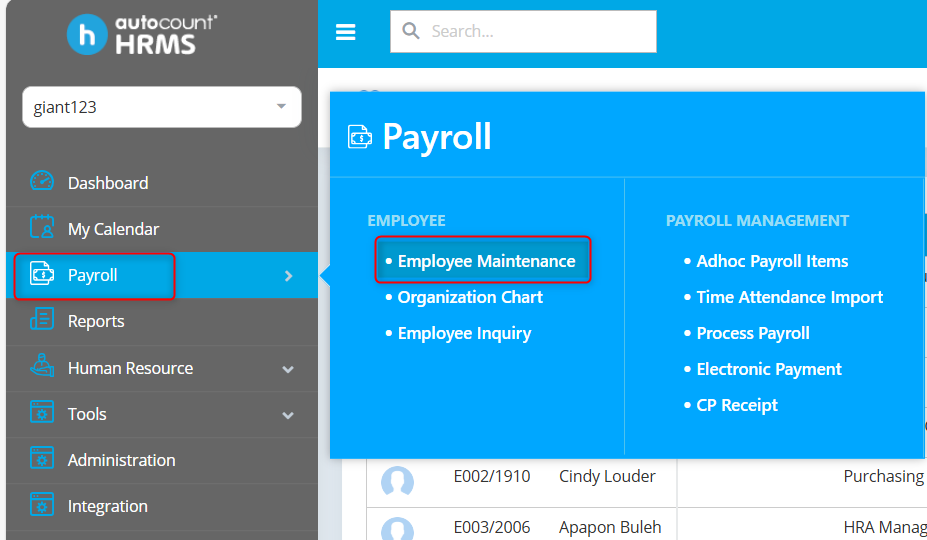The width and height of the screenshot is (927, 540).
Task: Click the Human Resource icon
Action: point(42,366)
